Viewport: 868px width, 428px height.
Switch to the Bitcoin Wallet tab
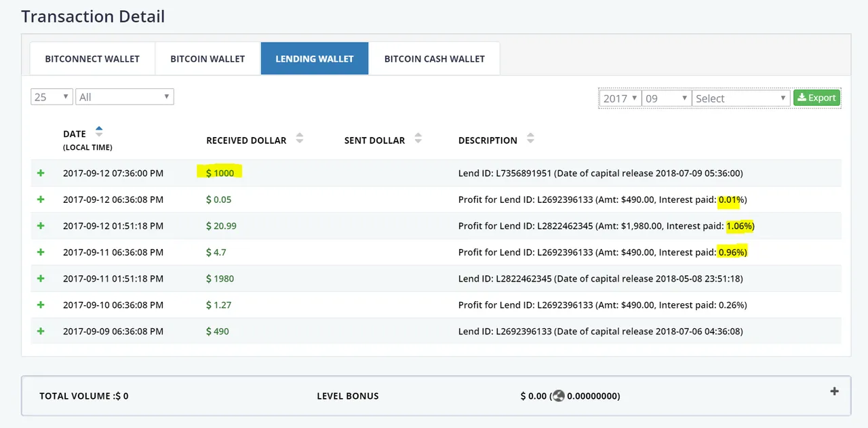[x=208, y=58]
